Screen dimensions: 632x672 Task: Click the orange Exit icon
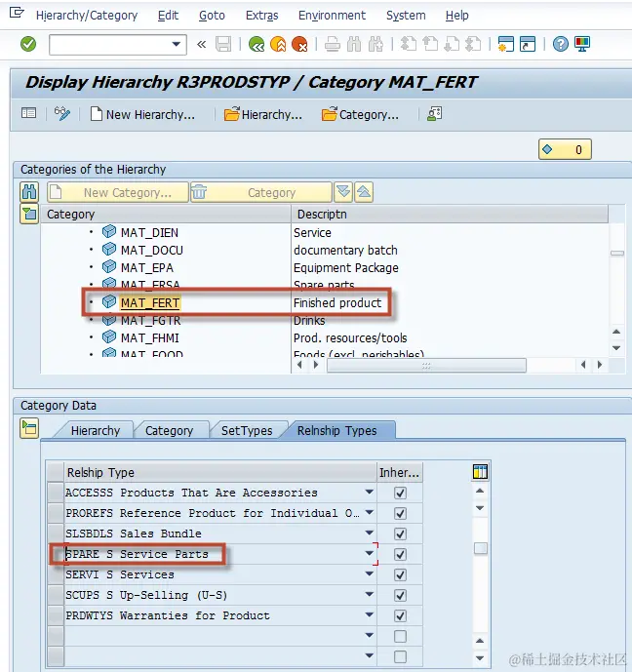(x=278, y=44)
